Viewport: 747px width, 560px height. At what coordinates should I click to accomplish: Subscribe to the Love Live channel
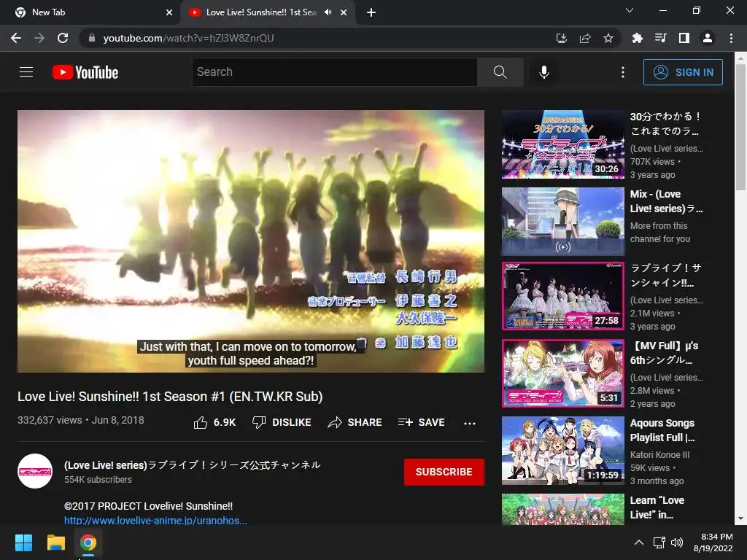(x=444, y=472)
